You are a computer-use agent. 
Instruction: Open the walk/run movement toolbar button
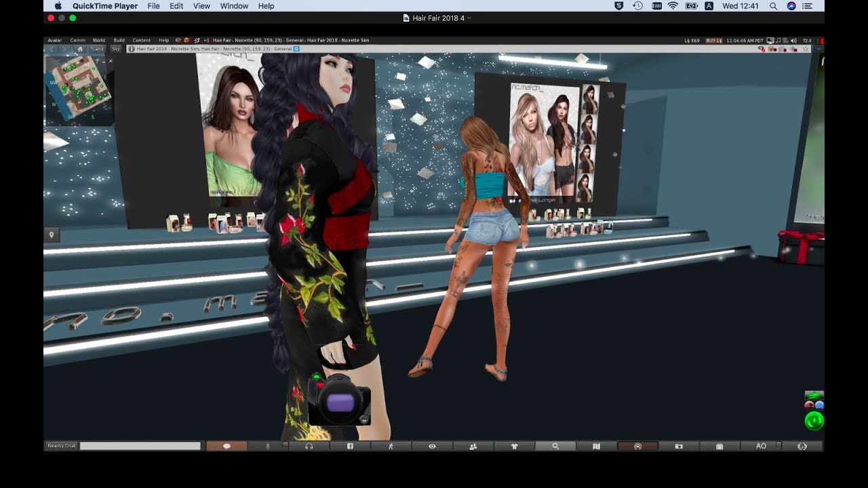click(391, 446)
